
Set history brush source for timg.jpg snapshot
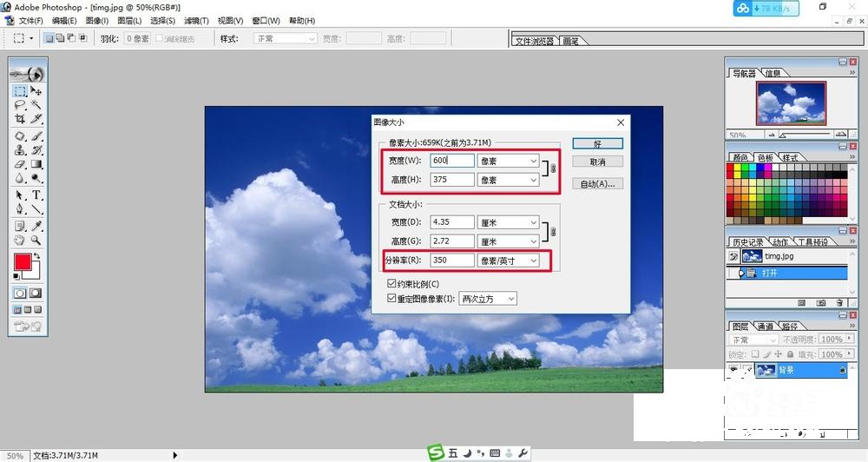click(733, 256)
